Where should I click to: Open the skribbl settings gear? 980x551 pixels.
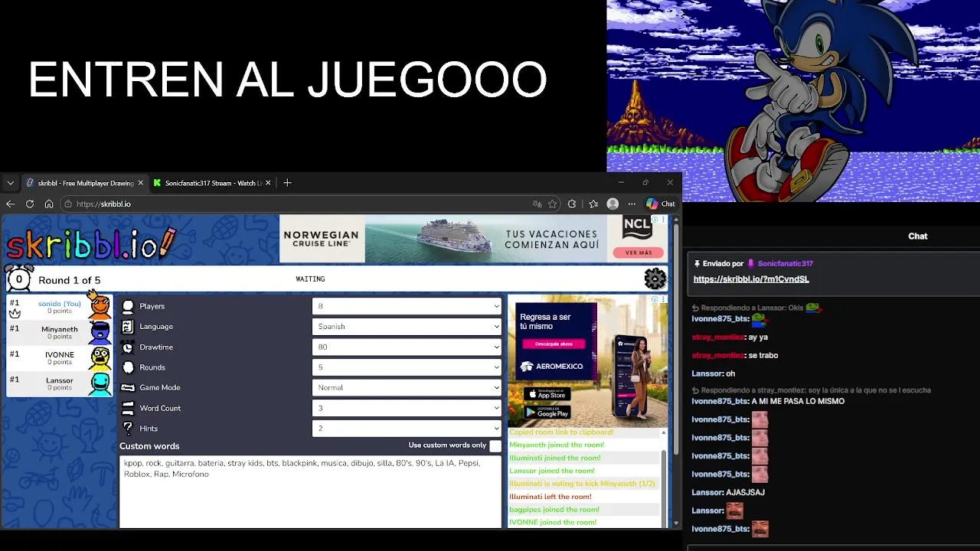pos(655,279)
